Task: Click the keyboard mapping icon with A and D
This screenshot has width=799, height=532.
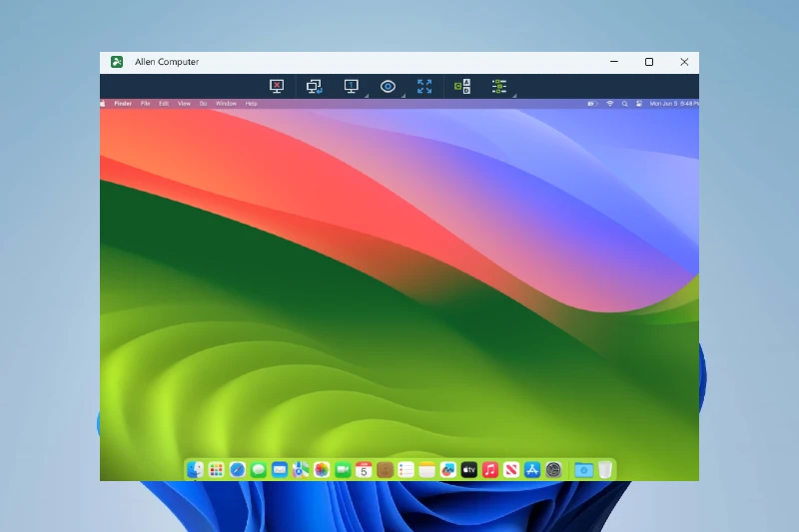Action: [x=462, y=86]
